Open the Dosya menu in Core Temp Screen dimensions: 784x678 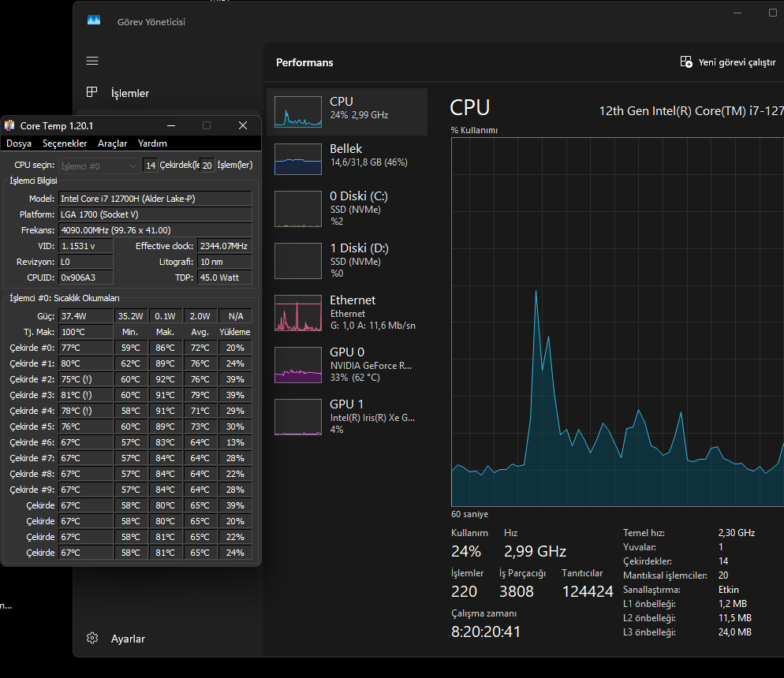click(x=19, y=143)
